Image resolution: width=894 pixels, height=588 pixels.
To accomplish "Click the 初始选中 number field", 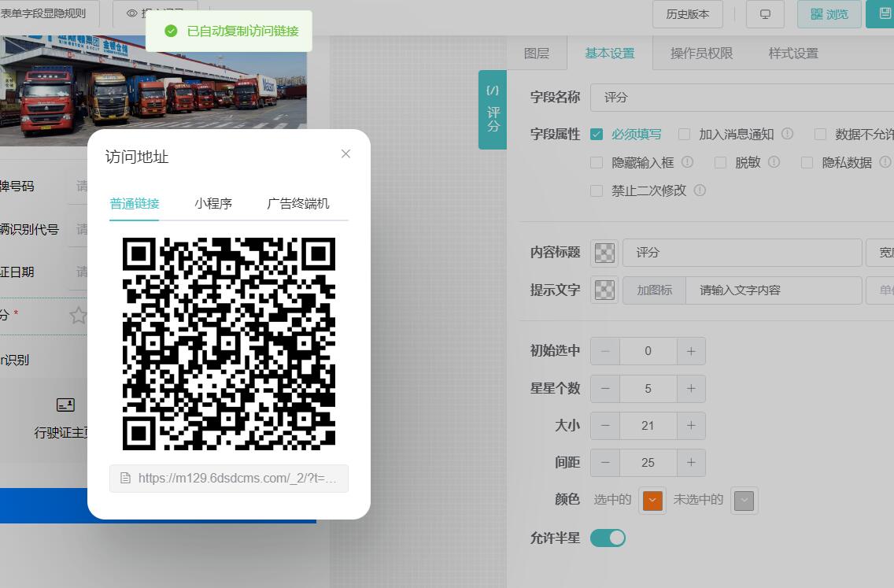I will tap(648, 351).
